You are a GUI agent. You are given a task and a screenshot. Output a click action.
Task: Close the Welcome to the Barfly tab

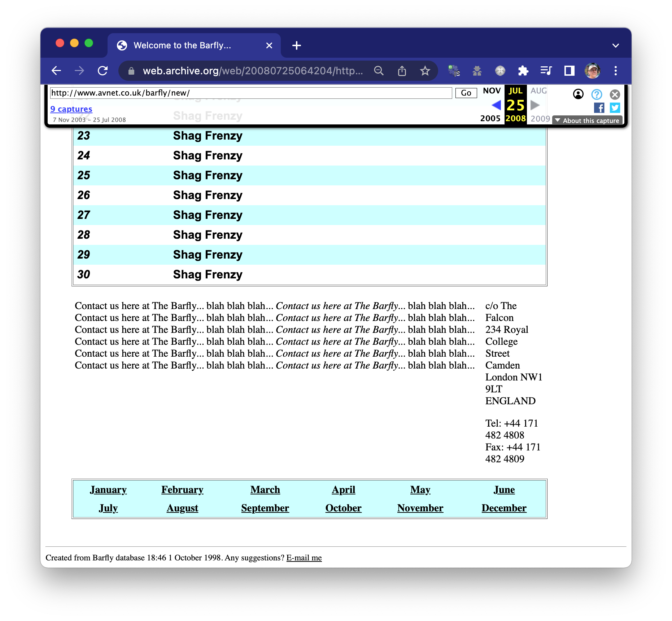(x=269, y=45)
